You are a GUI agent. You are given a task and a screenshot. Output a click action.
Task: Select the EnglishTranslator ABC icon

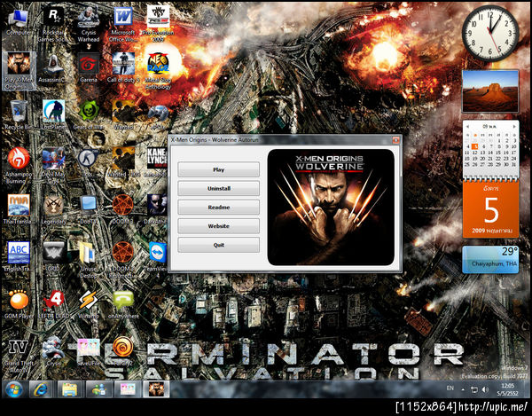point(19,257)
